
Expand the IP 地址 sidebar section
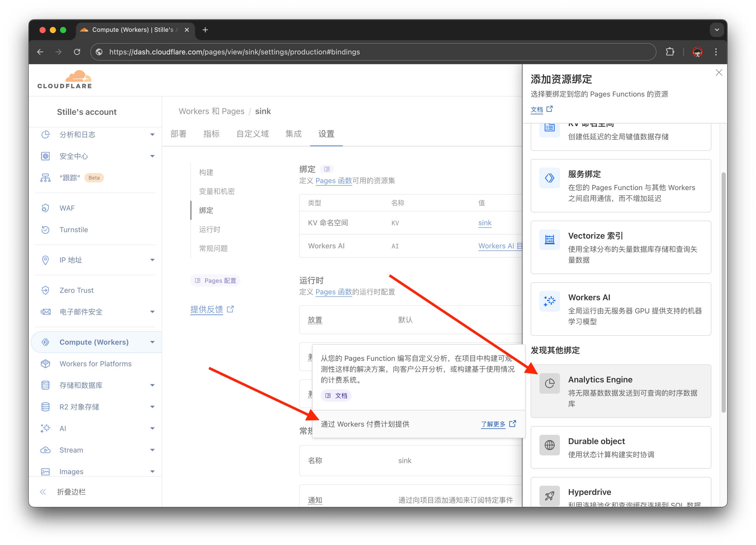pos(152,260)
